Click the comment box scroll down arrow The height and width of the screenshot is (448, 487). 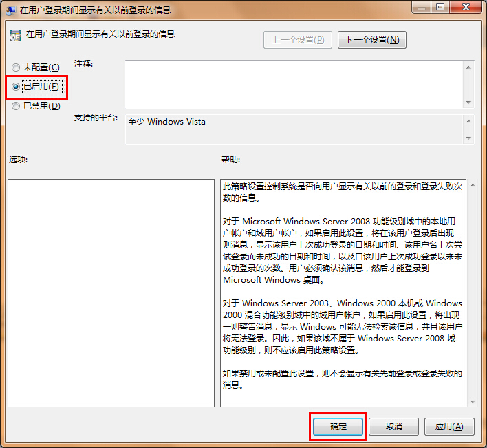(468, 103)
